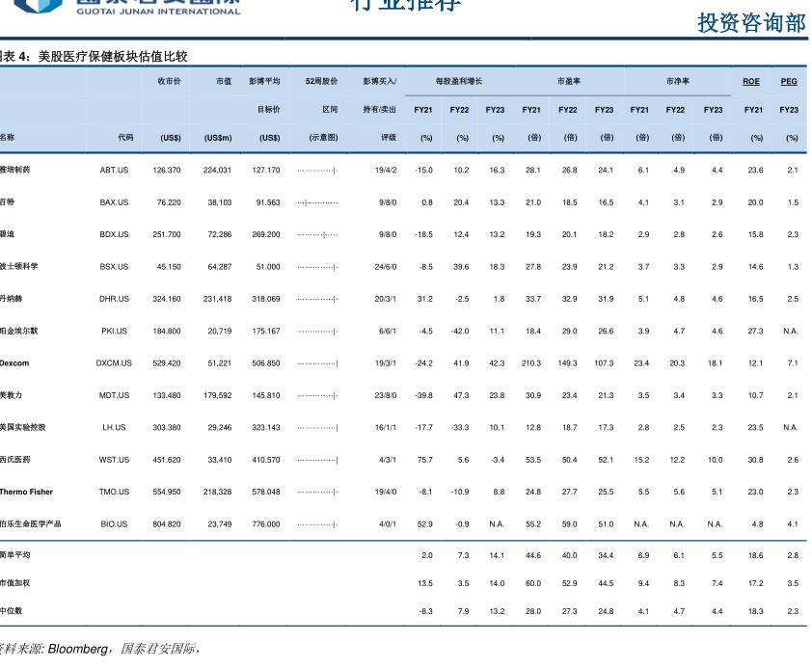Click the 52-week range indicator for BDX.US
This screenshot has width=812, height=668.
click(x=317, y=235)
